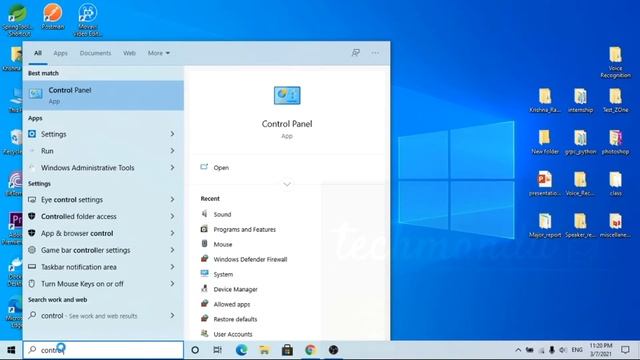Open Windows Defender Firewall recent item
Image resolution: width=640 pixels, height=360 pixels.
pos(250,259)
